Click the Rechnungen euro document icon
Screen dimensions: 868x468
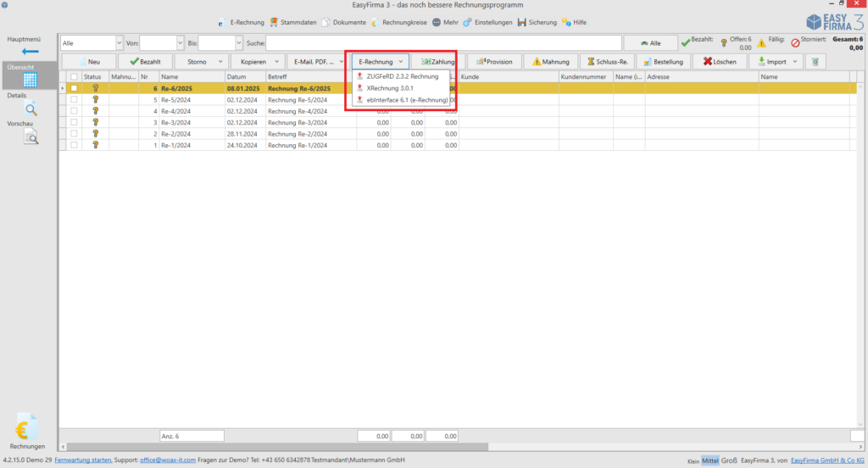pos(25,427)
